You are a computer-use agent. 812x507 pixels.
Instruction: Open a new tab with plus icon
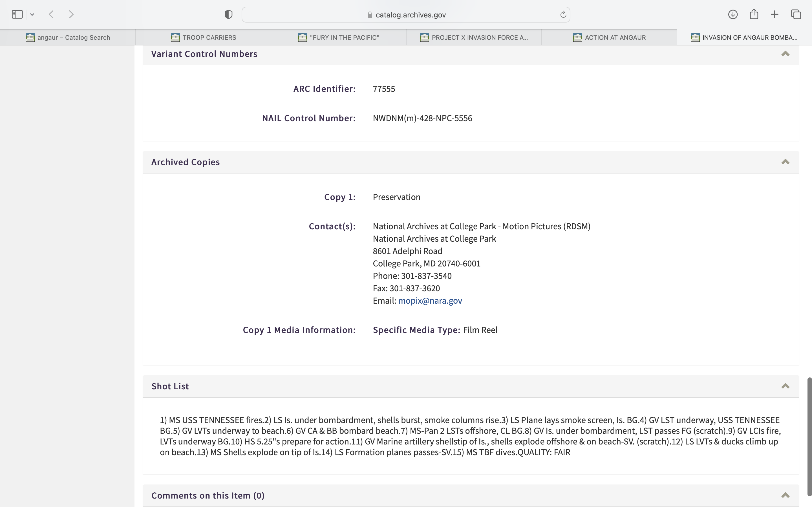point(775,14)
